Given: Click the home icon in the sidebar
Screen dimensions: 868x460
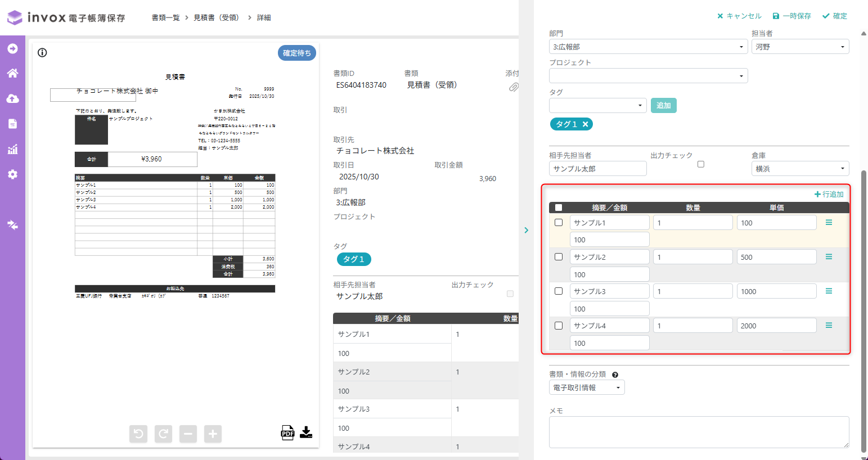Looking at the screenshot, I should pyautogui.click(x=12, y=73).
